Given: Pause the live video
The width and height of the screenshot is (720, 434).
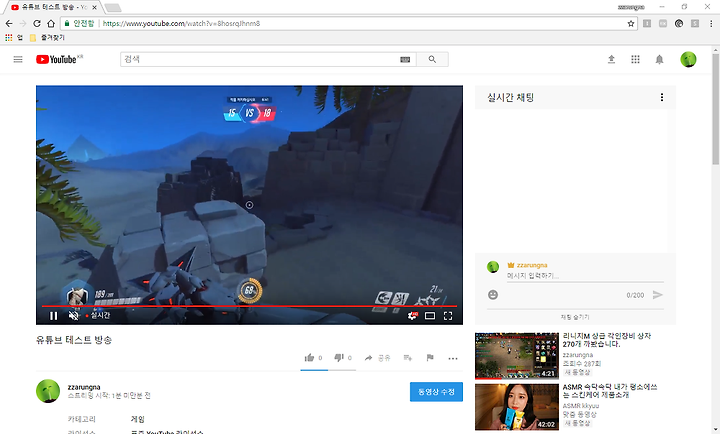Looking at the screenshot, I should (x=54, y=316).
